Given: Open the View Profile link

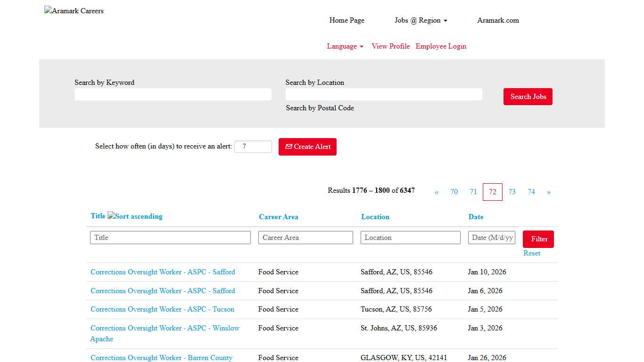Looking at the screenshot, I should (x=390, y=46).
